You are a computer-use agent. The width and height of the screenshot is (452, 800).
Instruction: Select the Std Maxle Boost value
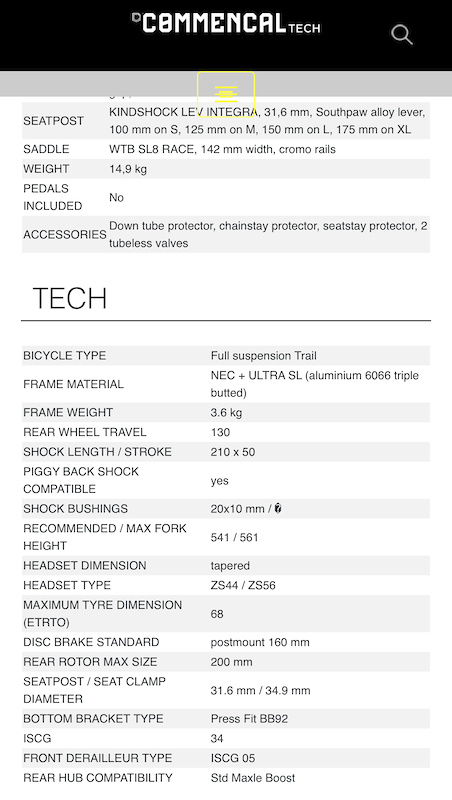click(253, 778)
